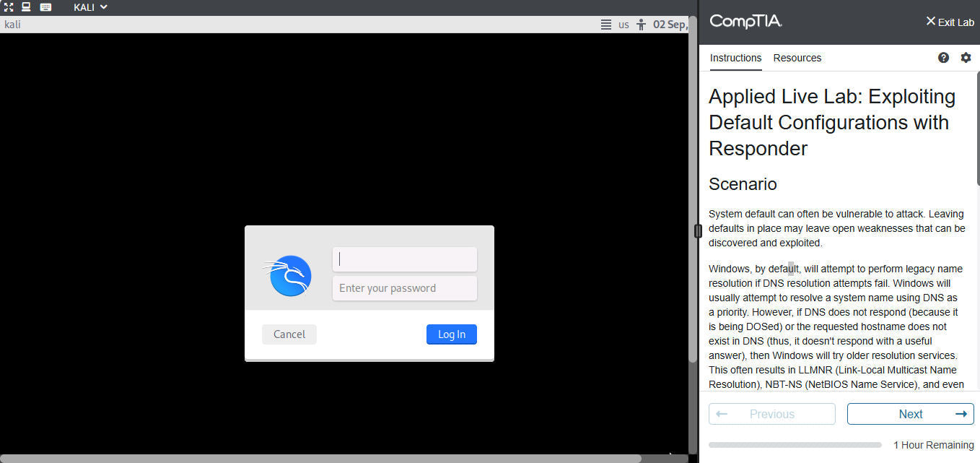The width and height of the screenshot is (980, 463).
Task: Open the KALI machine dropdown
Action: pyautogui.click(x=89, y=7)
